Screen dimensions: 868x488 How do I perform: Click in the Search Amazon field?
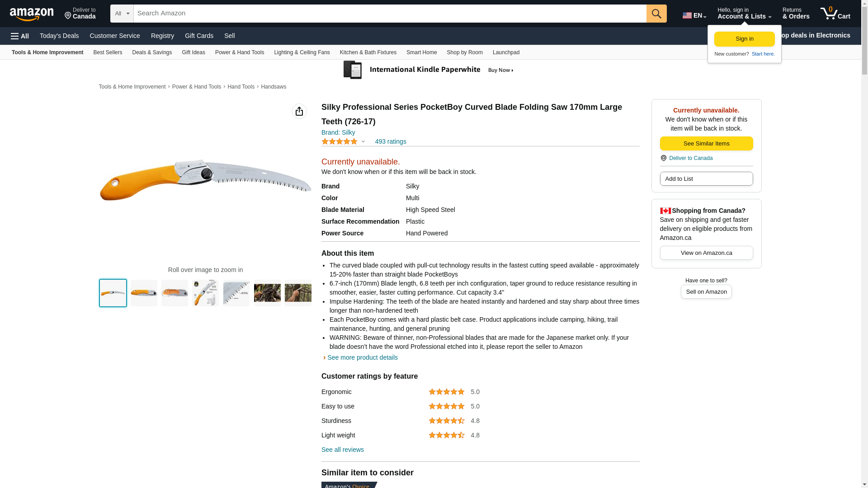[390, 14]
